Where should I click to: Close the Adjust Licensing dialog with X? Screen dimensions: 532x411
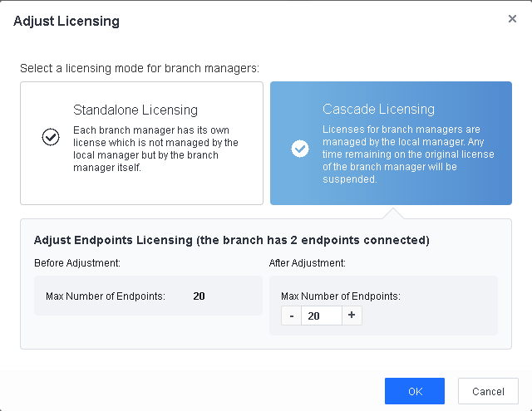512,19
